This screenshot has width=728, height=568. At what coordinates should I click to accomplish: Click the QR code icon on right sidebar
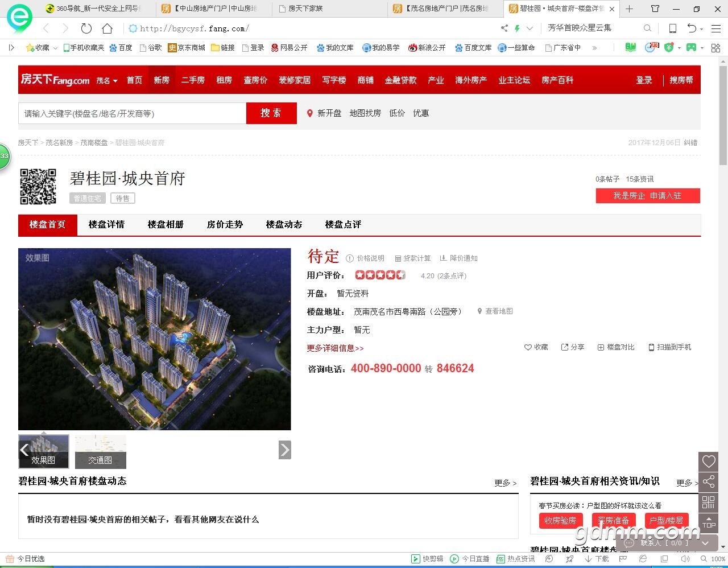click(709, 502)
